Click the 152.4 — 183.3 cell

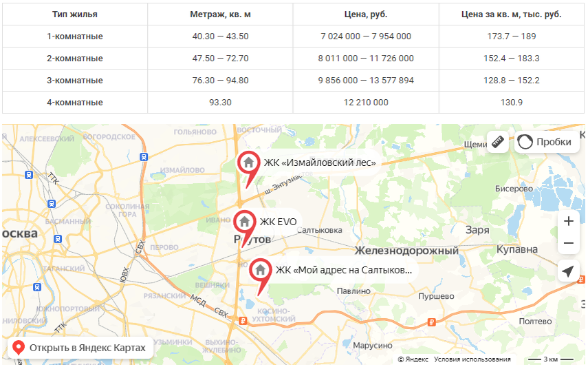(x=512, y=59)
